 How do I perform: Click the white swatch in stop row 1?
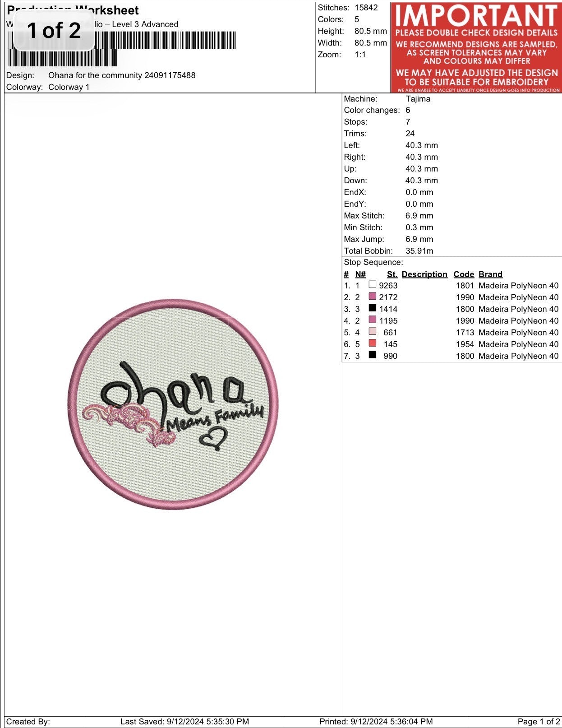[x=372, y=285]
